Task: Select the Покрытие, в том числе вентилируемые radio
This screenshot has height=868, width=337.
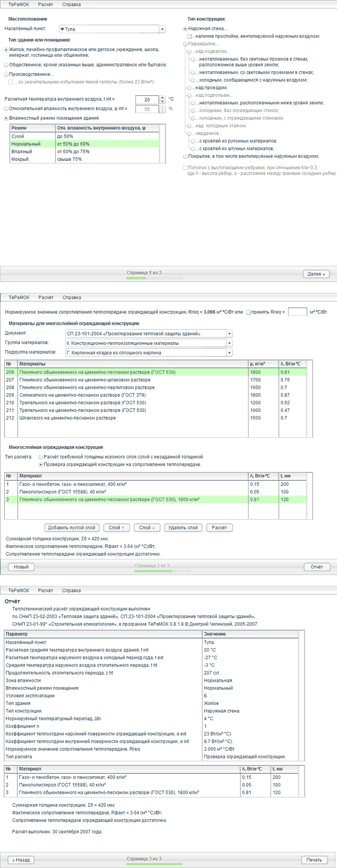Action: (x=185, y=156)
